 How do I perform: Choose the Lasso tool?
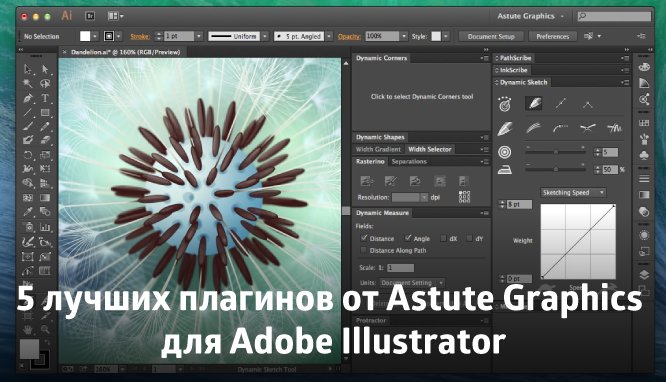click(45, 83)
